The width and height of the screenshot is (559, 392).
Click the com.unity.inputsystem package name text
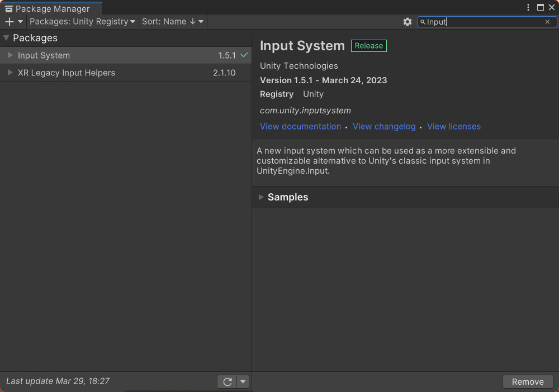(x=305, y=111)
